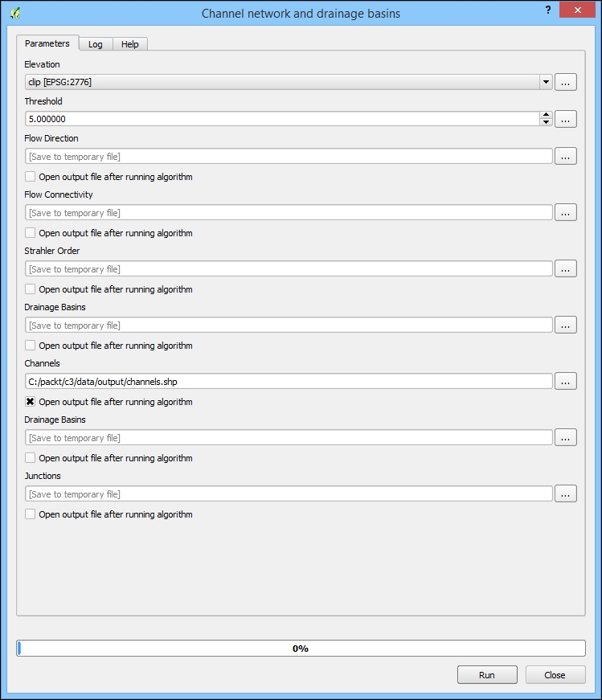
Task: Browse output file for Strahler Order
Action: click(x=566, y=268)
